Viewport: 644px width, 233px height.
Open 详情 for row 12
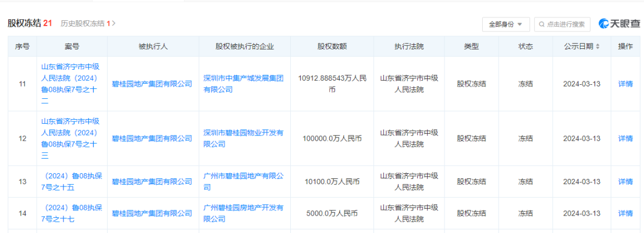click(x=625, y=138)
